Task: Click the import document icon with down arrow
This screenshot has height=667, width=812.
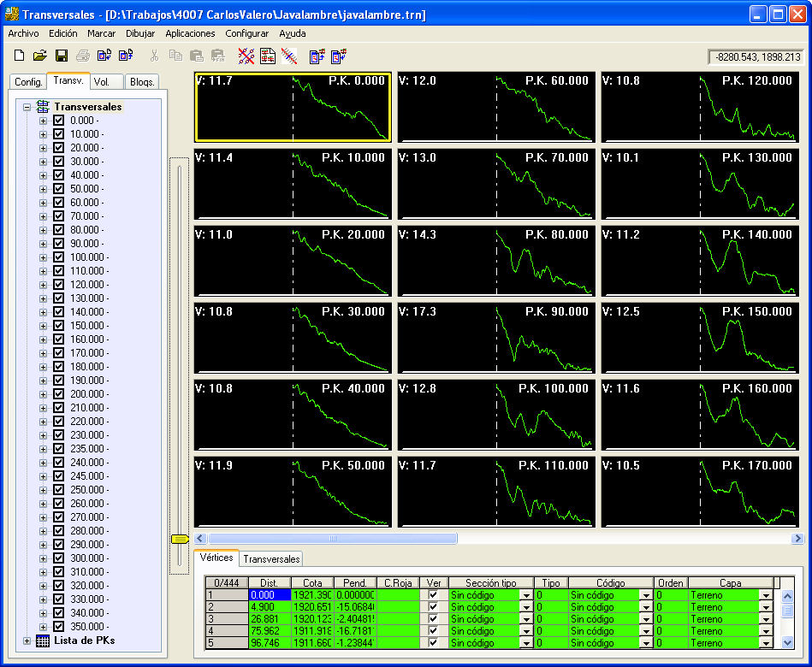Action: (x=104, y=56)
